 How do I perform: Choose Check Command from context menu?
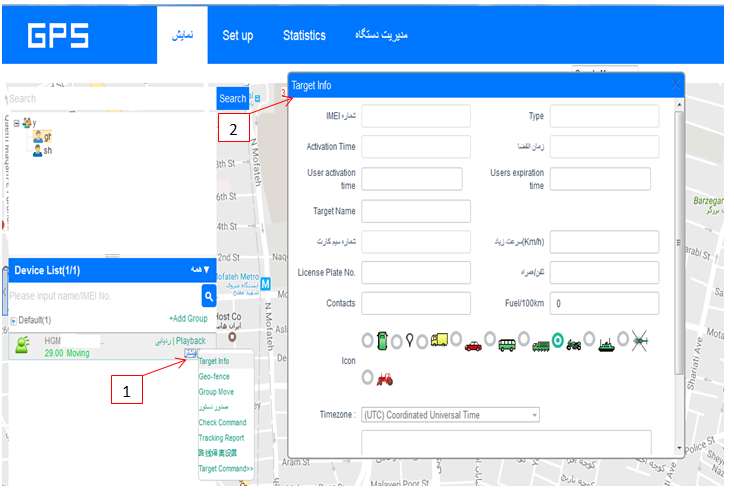(x=222, y=422)
